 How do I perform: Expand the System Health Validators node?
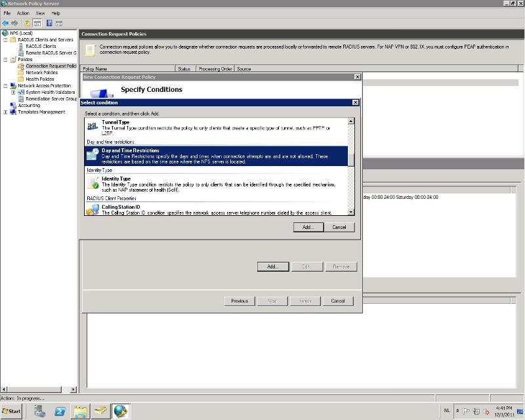click(13, 92)
